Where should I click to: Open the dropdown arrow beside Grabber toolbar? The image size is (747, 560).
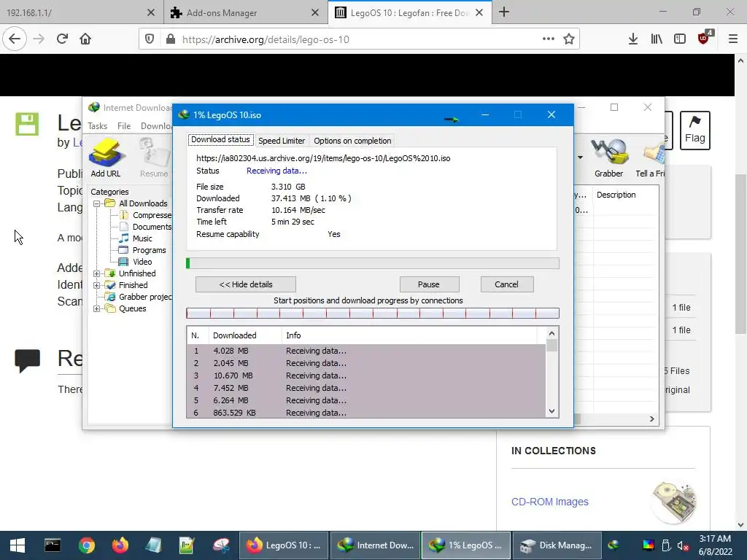click(580, 157)
